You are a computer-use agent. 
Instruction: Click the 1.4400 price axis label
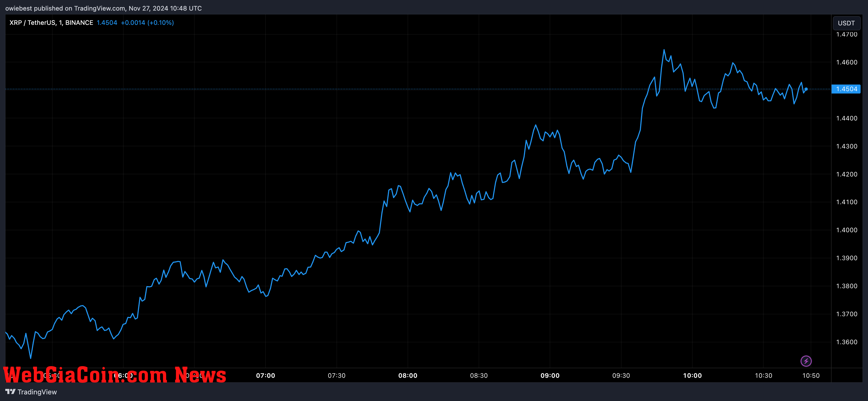[846, 118]
